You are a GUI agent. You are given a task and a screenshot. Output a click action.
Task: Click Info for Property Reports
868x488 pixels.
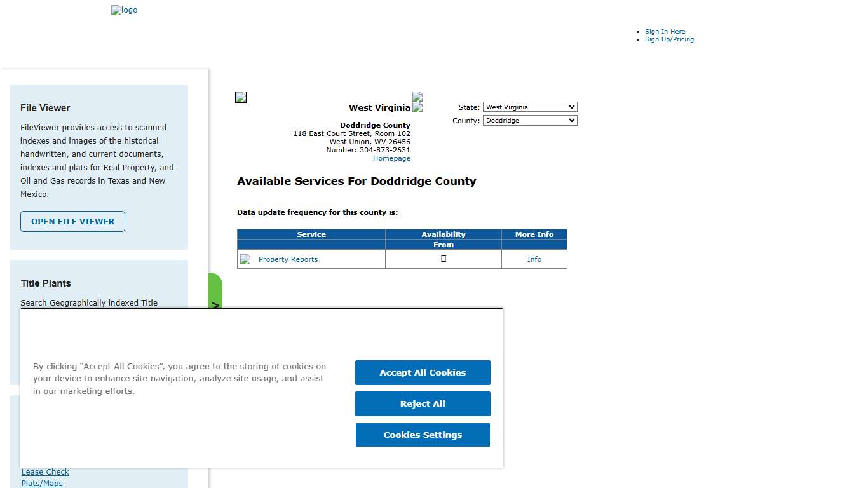click(534, 259)
